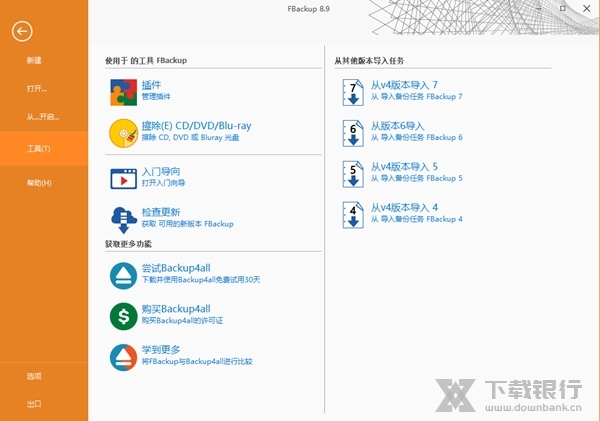Click 从v4版本导入 5 link

404,167
